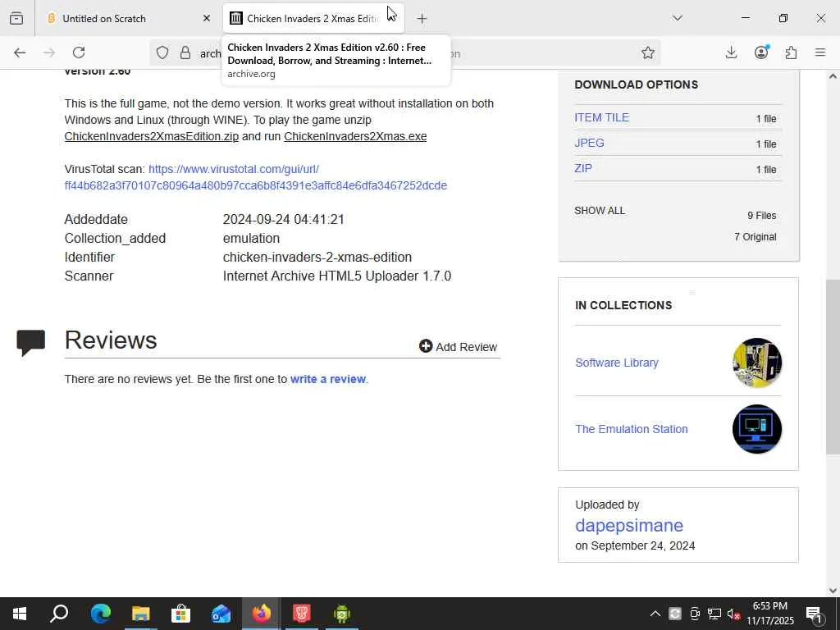Click the '9 Files' count text
840x630 pixels.
click(762, 216)
